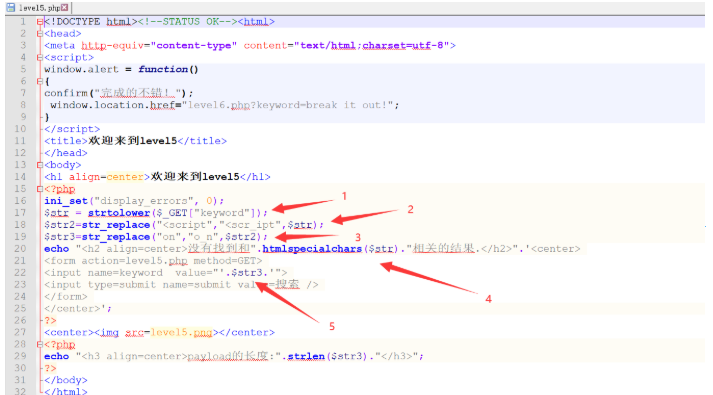Click the 搜索 submit value on line 23
Screen dimensions: 713x395
[287, 285]
